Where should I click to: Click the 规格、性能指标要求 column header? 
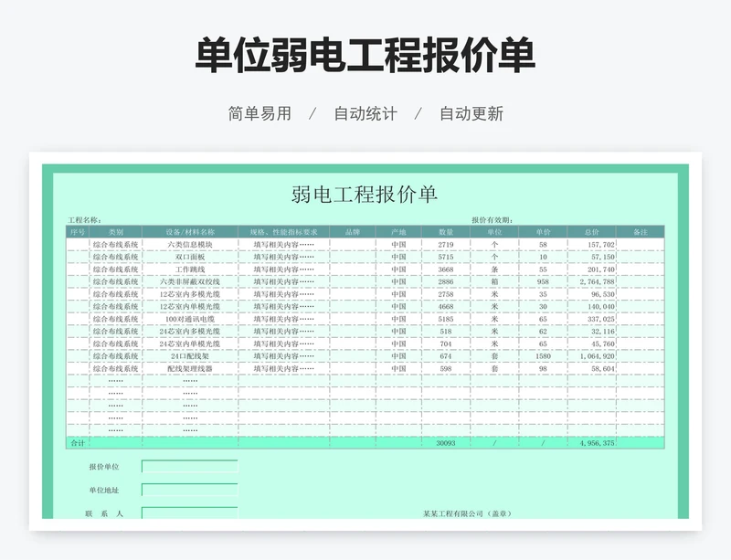pyautogui.click(x=283, y=232)
